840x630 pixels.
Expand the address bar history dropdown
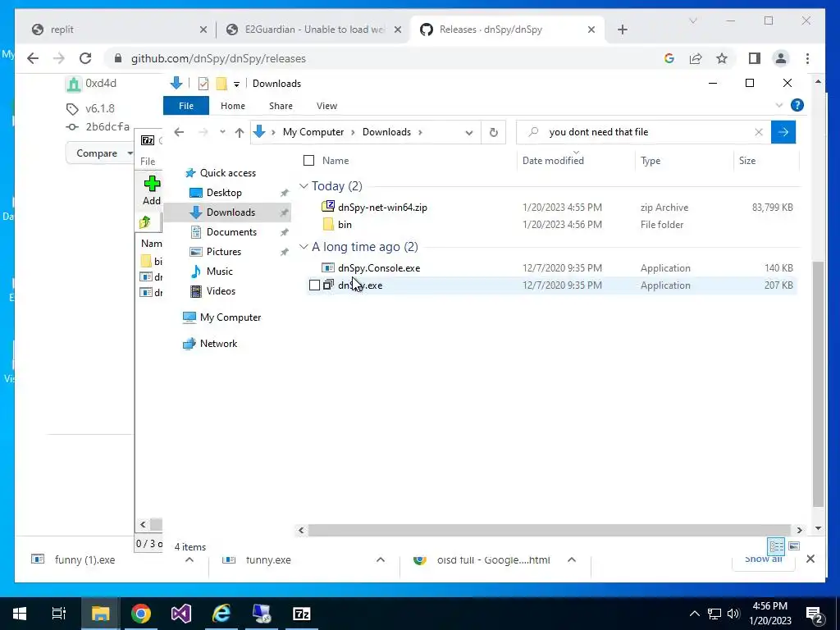click(x=469, y=132)
